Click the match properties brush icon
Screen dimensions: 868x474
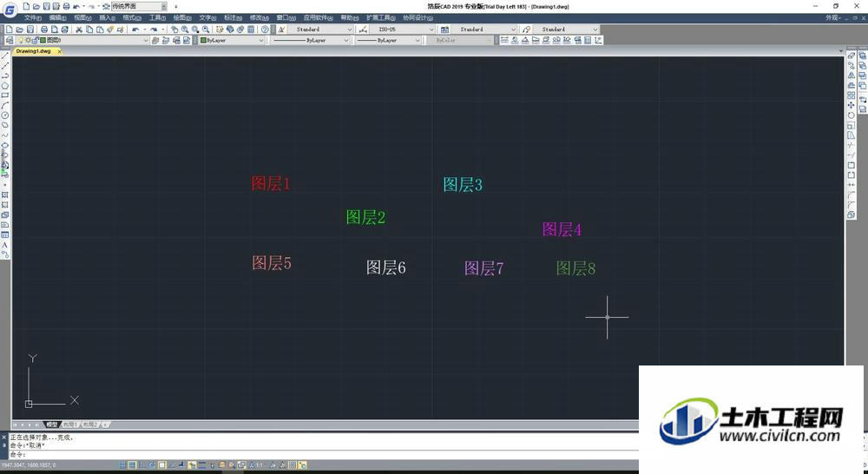(110, 30)
